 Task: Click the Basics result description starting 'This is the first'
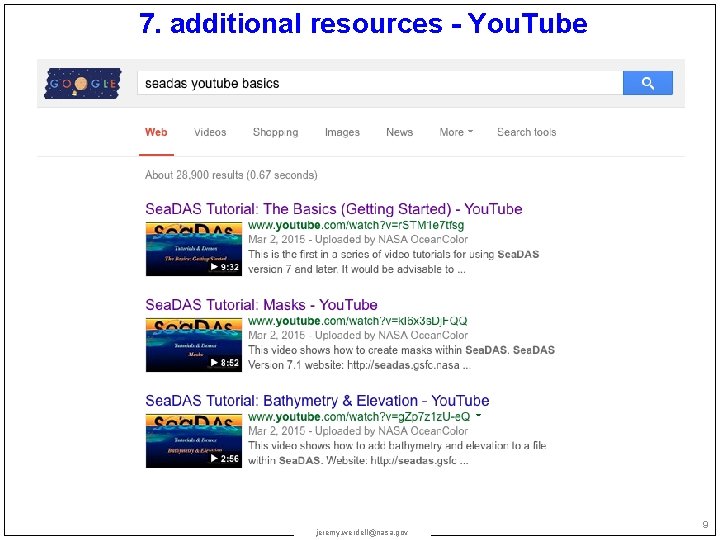pos(394,262)
